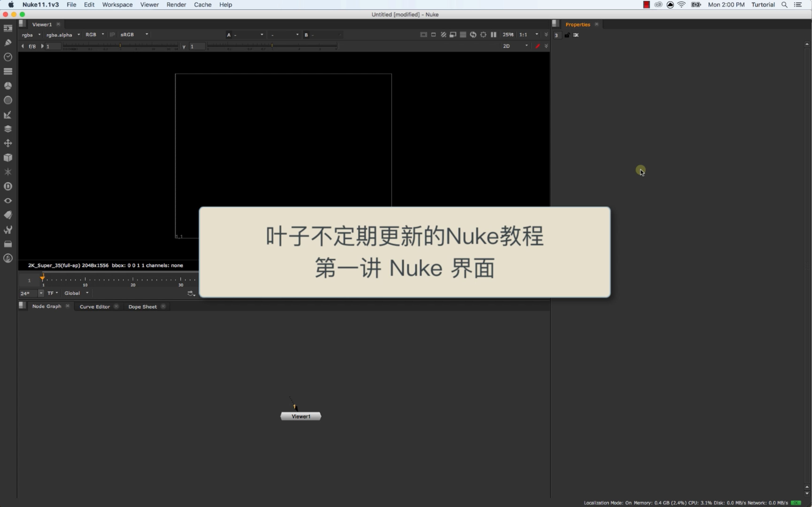Toggle the pause button in viewer toolbar
The width and height of the screenshot is (812, 507).
(493, 35)
